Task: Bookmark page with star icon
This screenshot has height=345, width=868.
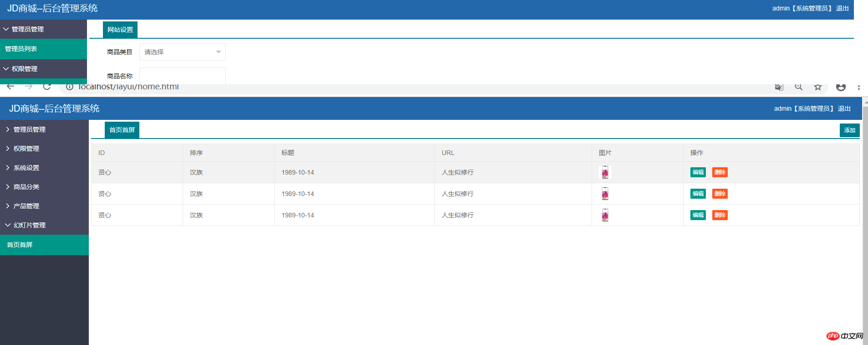Action: (818, 87)
